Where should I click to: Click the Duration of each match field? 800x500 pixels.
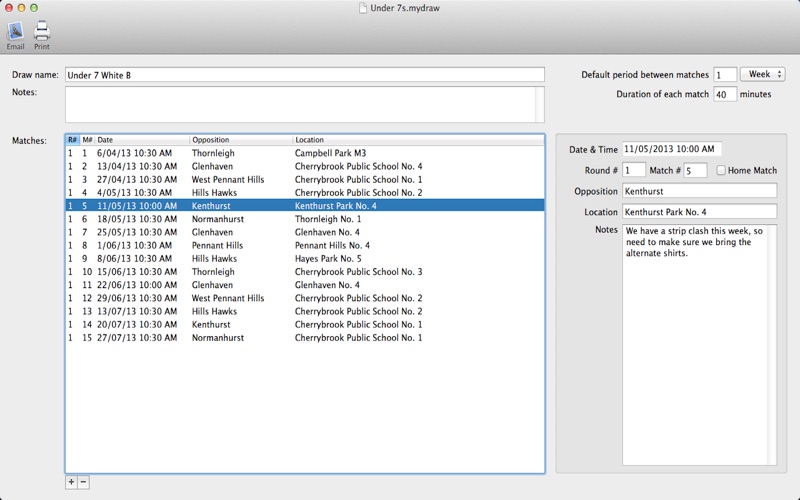pos(724,94)
